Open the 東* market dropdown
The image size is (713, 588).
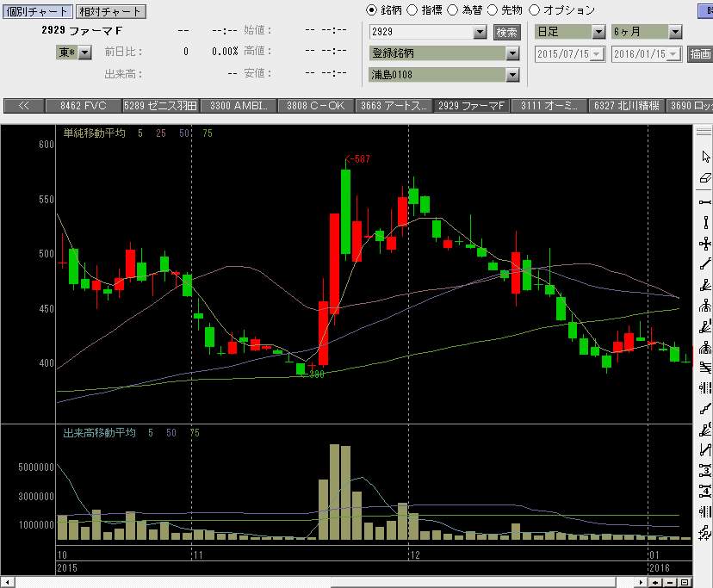pyautogui.click(x=85, y=53)
